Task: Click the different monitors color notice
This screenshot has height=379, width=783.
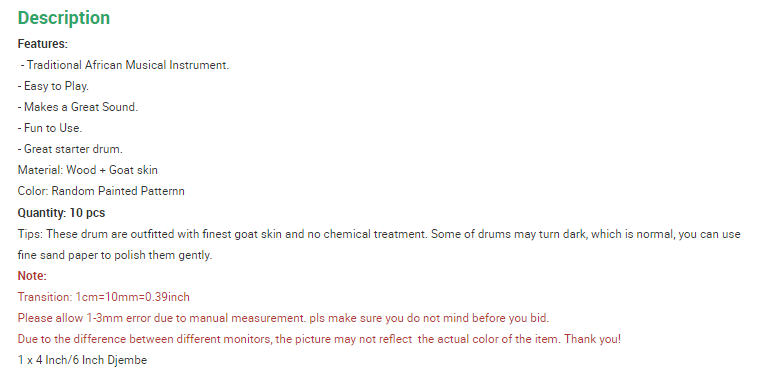Action: (x=319, y=339)
